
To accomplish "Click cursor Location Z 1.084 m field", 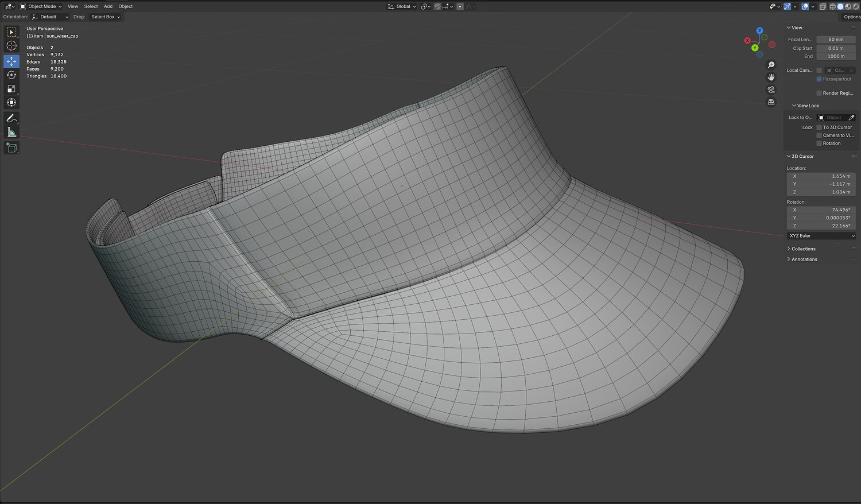I will (821, 192).
